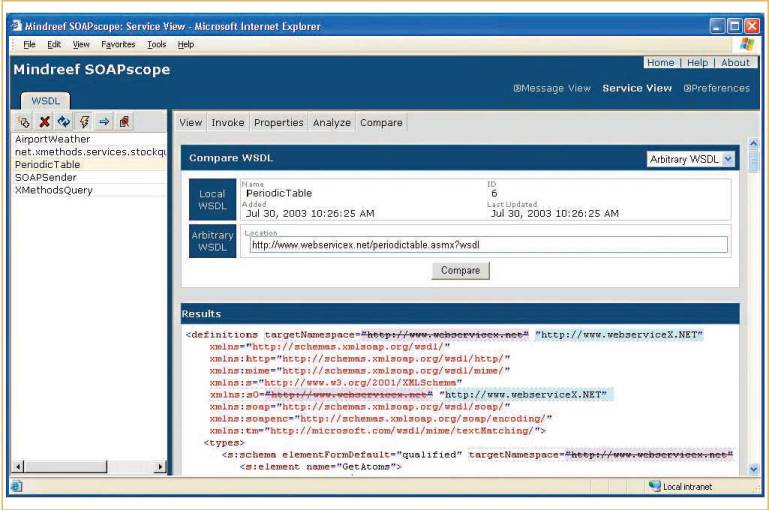Viewport: 769px width, 510px height.
Task: Click the xmlns:mime line in results
Action: point(359,371)
